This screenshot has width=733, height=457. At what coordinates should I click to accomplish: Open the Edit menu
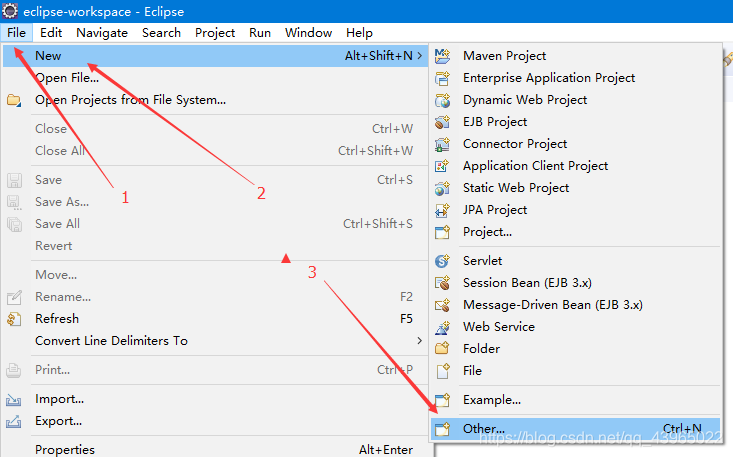coord(51,33)
